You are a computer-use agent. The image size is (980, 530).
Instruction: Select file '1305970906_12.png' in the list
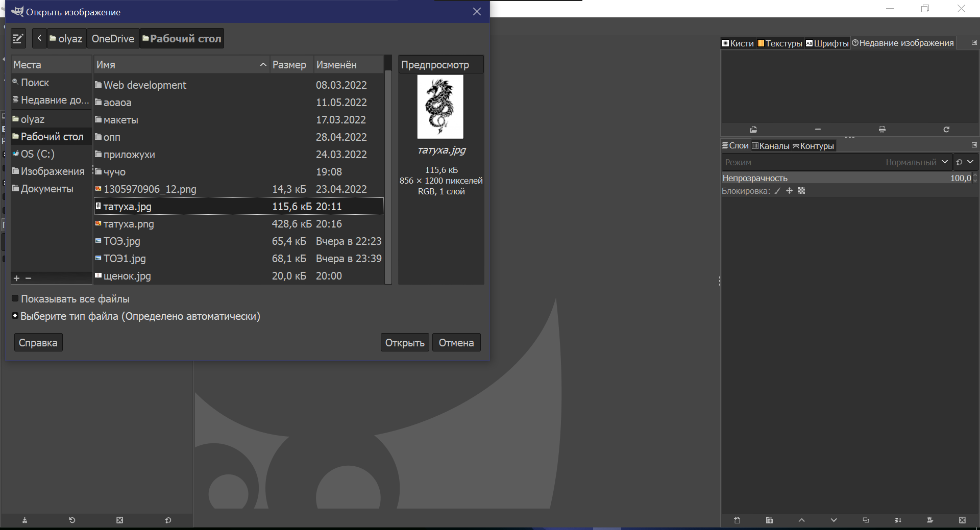(238, 189)
